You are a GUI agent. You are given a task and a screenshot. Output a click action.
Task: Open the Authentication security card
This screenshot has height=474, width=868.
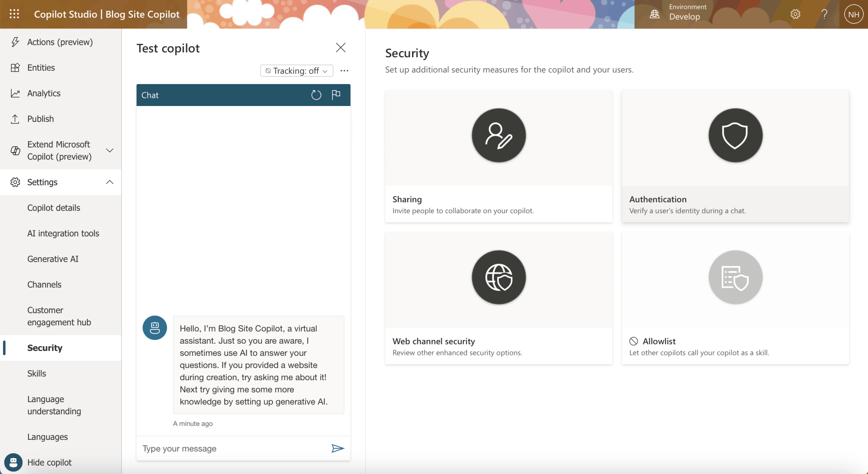[735, 156]
